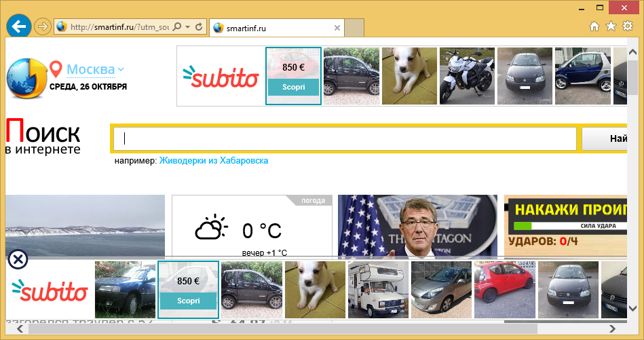This screenshot has height=340, width=644.
Task: Focus the internet search input field
Action: click(345, 139)
